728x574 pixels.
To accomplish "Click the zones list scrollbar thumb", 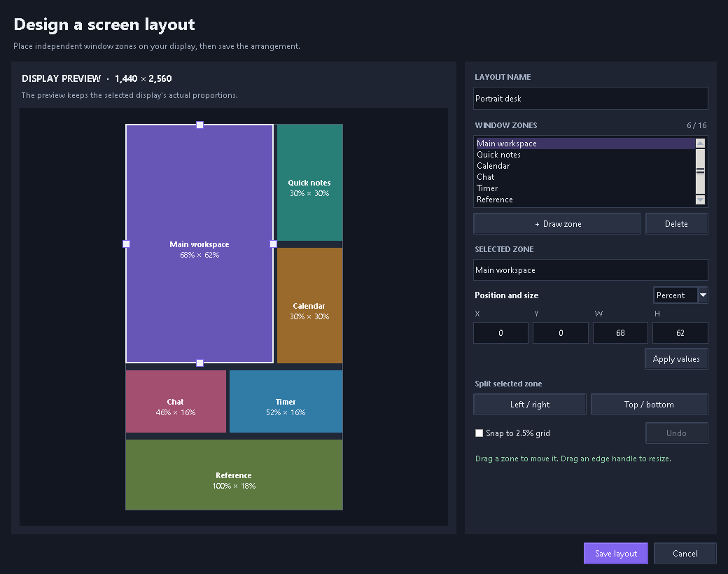I will tap(700, 171).
